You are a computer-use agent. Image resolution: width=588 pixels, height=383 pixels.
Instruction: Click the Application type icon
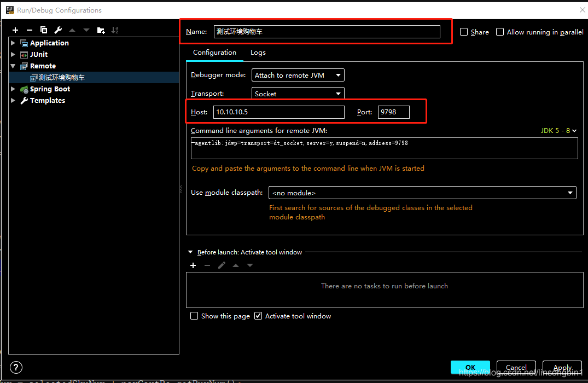point(24,43)
